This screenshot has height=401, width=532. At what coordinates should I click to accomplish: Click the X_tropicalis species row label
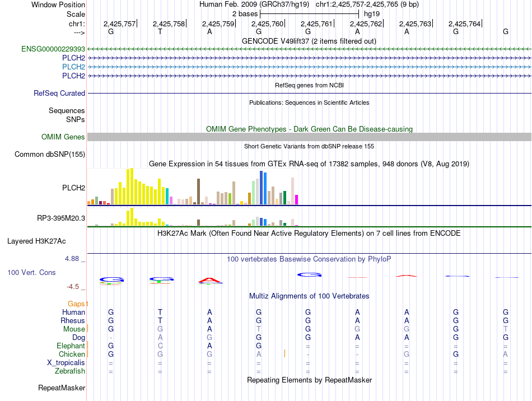[x=66, y=363]
